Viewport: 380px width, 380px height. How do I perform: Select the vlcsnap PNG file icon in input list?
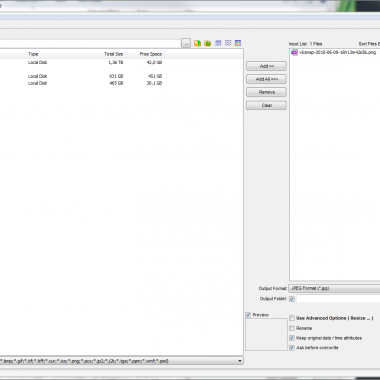pos(294,52)
